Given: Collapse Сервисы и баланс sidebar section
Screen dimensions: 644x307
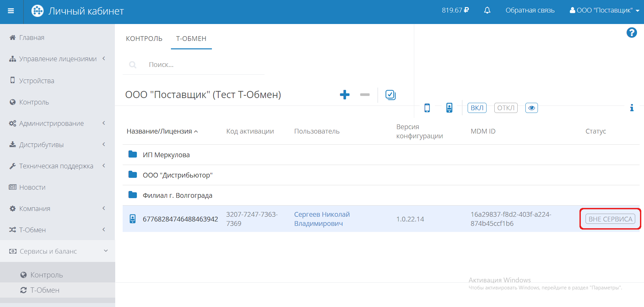Looking at the screenshot, I should pyautogui.click(x=58, y=251).
